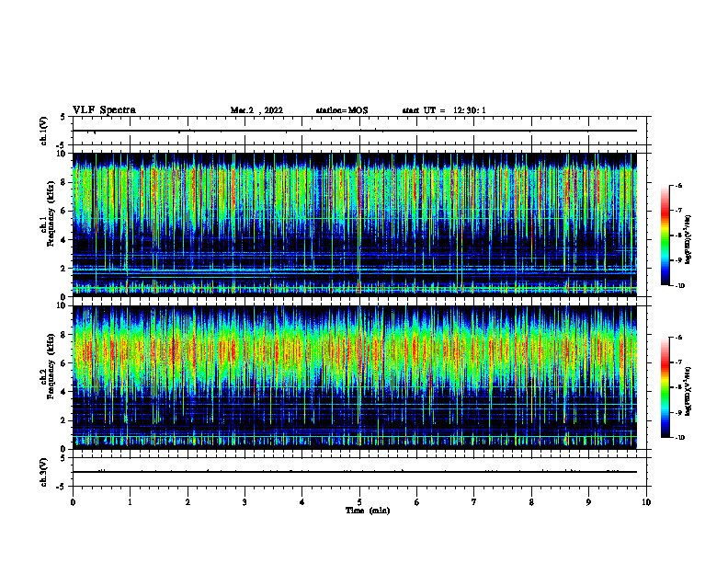
Task: Click the 'station=MOS' label
Action: [342, 110]
